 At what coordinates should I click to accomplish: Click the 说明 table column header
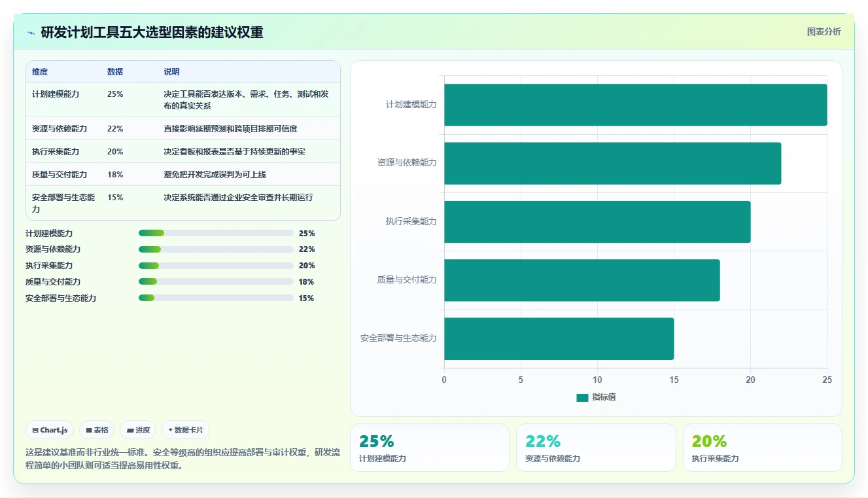(x=171, y=72)
